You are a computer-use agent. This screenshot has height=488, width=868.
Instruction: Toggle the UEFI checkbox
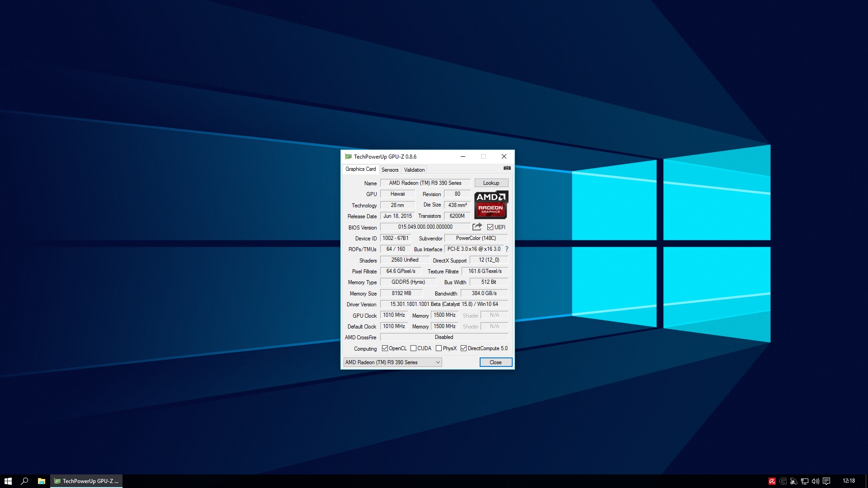click(x=491, y=227)
